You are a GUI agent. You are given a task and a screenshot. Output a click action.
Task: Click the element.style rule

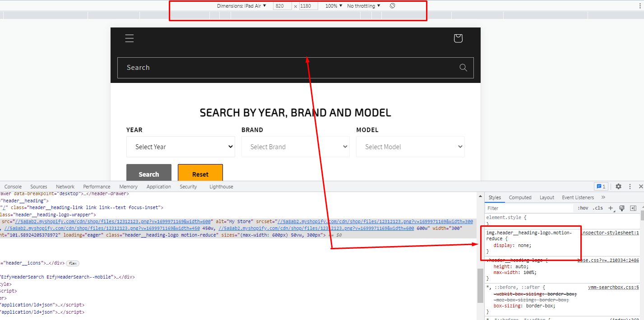(x=506, y=217)
